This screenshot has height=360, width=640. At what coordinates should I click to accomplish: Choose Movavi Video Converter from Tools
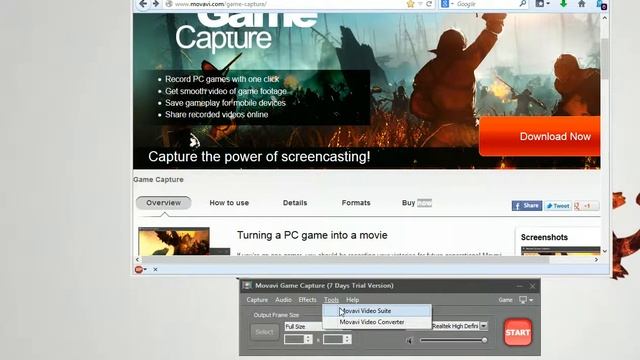(x=377, y=322)
